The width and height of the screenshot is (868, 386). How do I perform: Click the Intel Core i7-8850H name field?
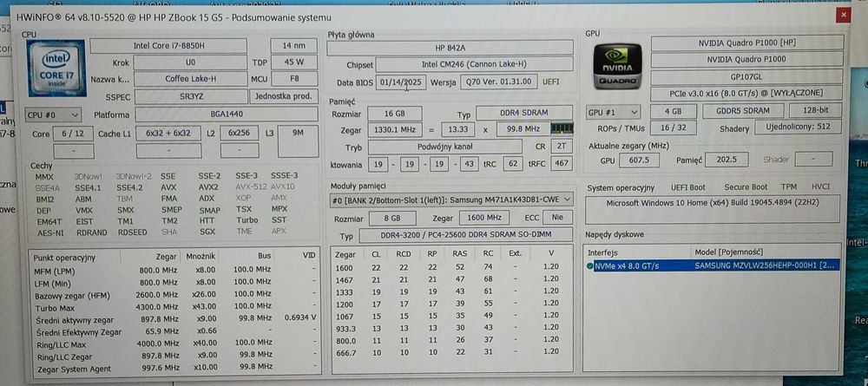168,46
